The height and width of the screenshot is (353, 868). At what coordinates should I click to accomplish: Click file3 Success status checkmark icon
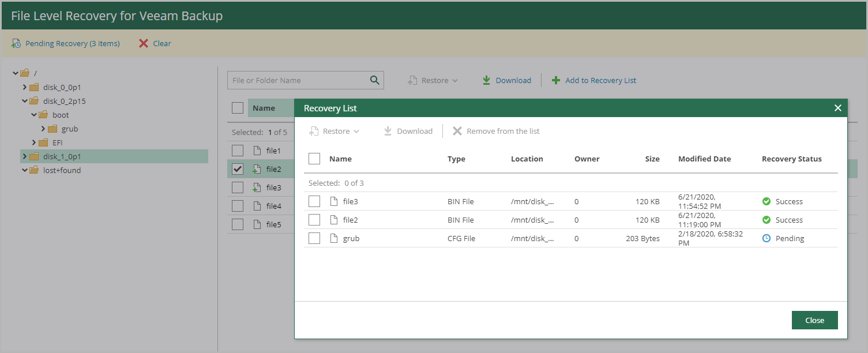pos(766,201)
